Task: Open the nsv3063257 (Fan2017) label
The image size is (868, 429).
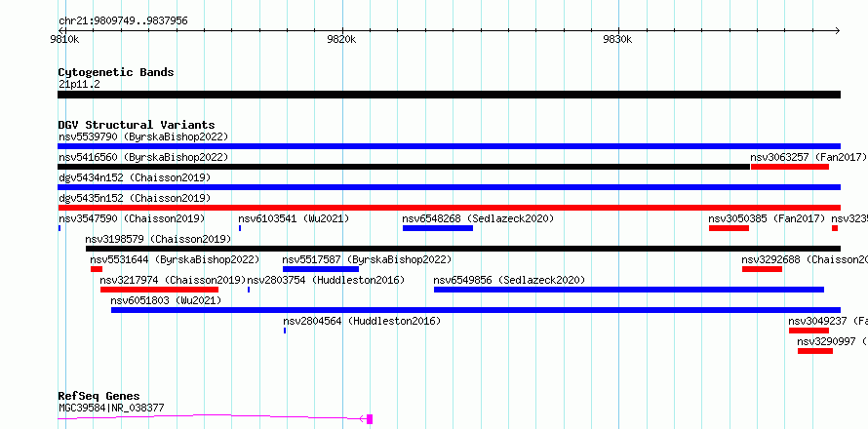Action: click(809, 157)
